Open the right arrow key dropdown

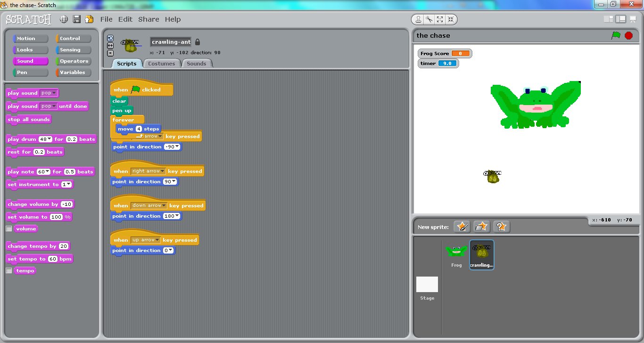149,171
